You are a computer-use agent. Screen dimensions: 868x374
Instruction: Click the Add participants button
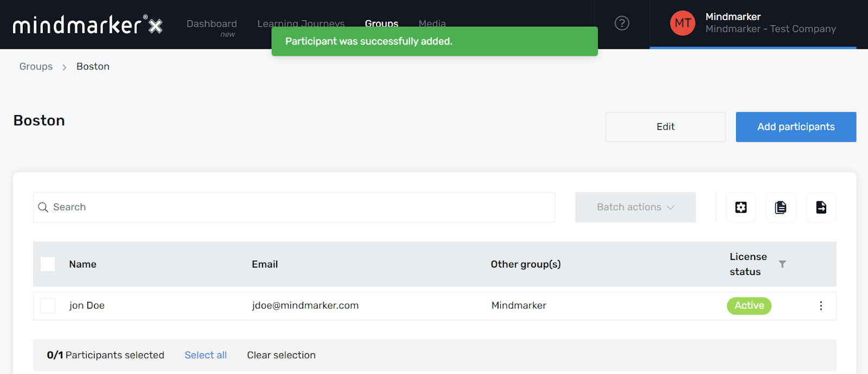pyautogui.click(x=796, y=127)
